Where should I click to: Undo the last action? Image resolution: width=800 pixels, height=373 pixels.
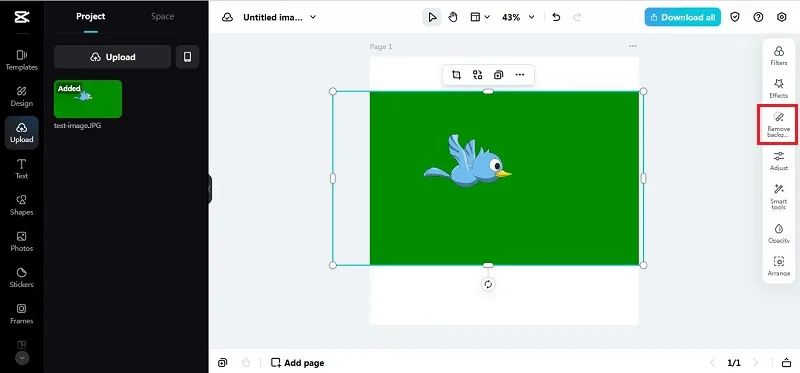556,17
